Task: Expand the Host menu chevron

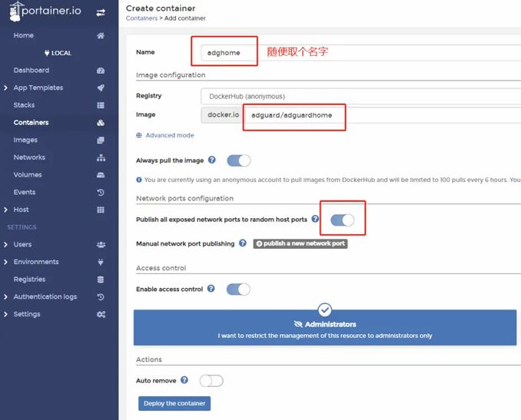Action: pyautogui.click(x=5, y=210)
